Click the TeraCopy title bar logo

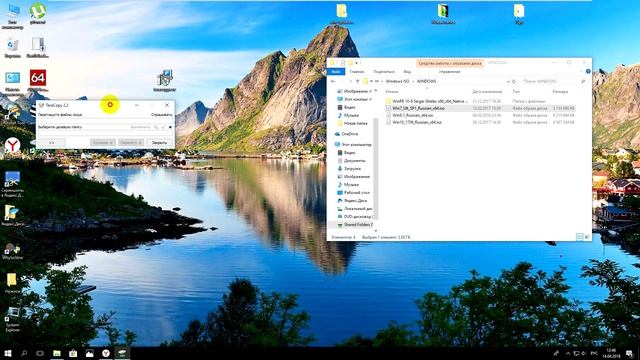pyautogui.click(x=41, y=105)
